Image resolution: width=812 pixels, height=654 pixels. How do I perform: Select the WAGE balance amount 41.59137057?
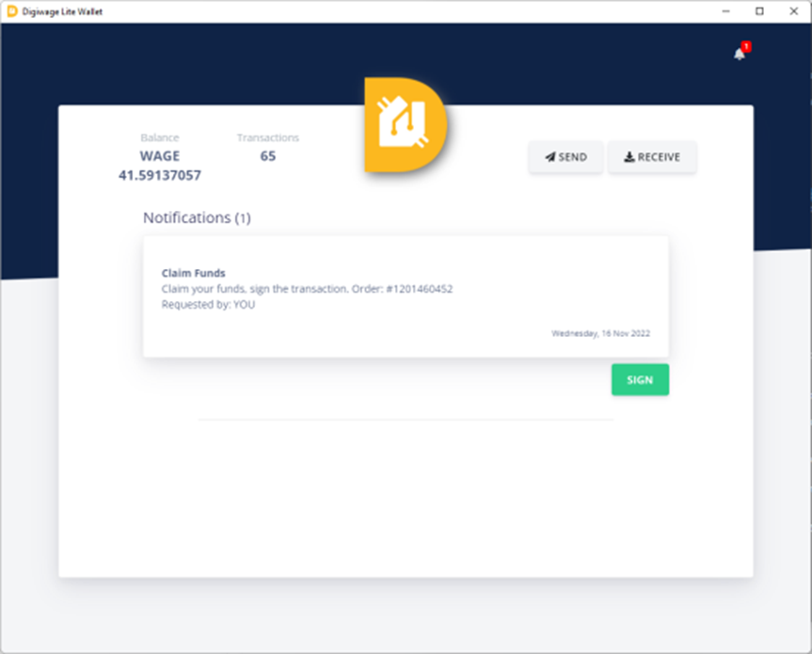160,175
